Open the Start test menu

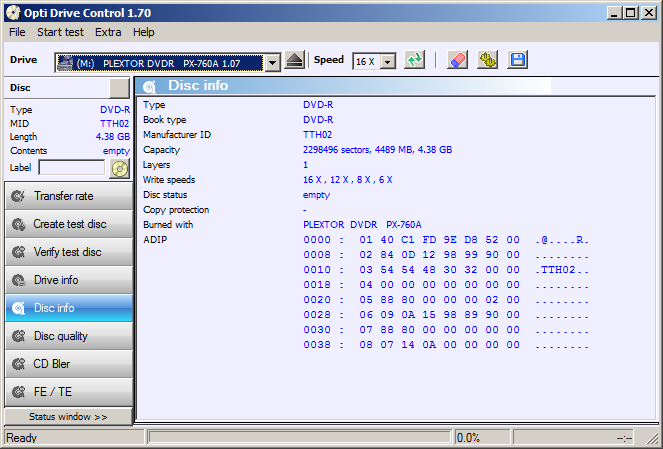(60, 32)
